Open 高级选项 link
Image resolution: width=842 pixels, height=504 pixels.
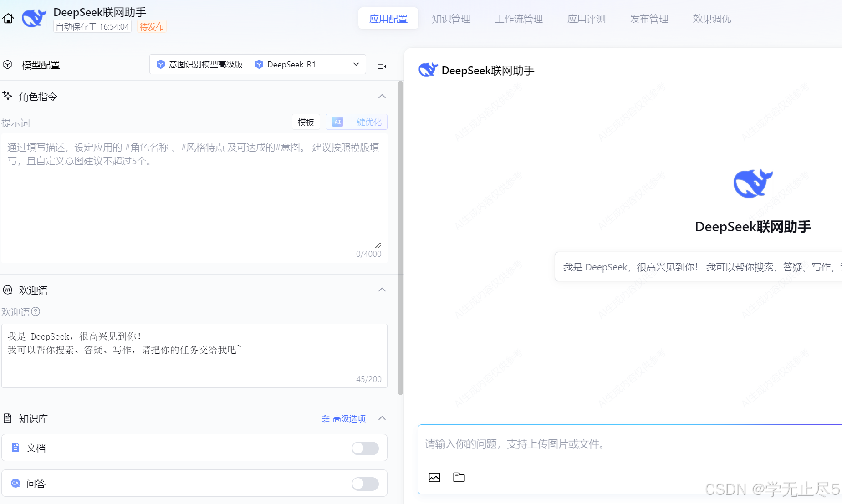[x=344, y=418]
